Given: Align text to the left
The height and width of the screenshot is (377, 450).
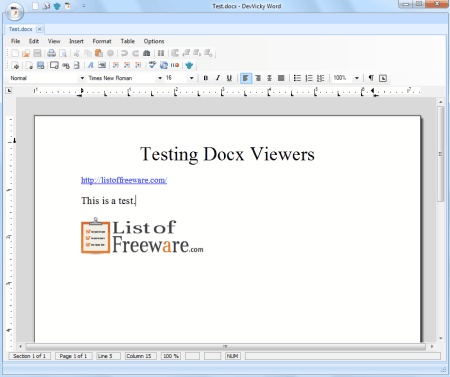Looking at the screenshot, I should pyautogui.click(x=246, y=78).
